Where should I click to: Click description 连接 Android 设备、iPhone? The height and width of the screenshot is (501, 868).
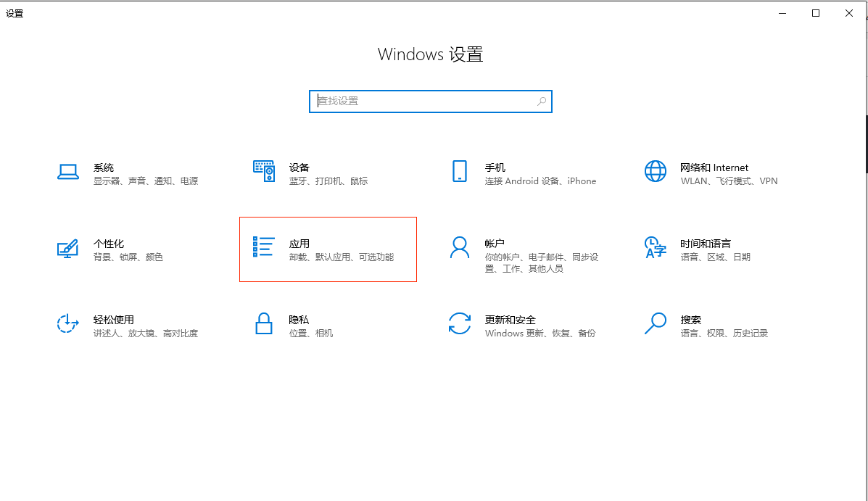[540, 181]
